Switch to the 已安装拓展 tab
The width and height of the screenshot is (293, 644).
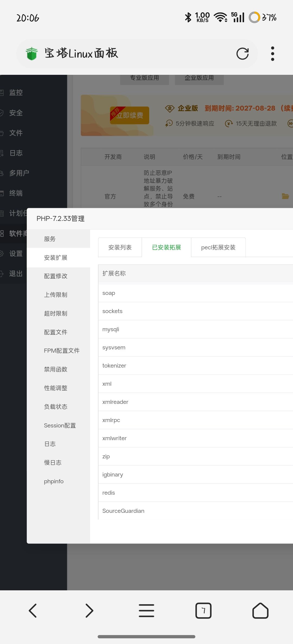click(167, 247)
